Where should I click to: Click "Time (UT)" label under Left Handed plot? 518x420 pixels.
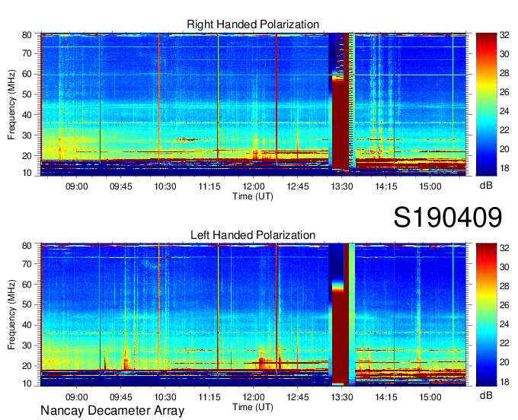[x=253, y=407]
